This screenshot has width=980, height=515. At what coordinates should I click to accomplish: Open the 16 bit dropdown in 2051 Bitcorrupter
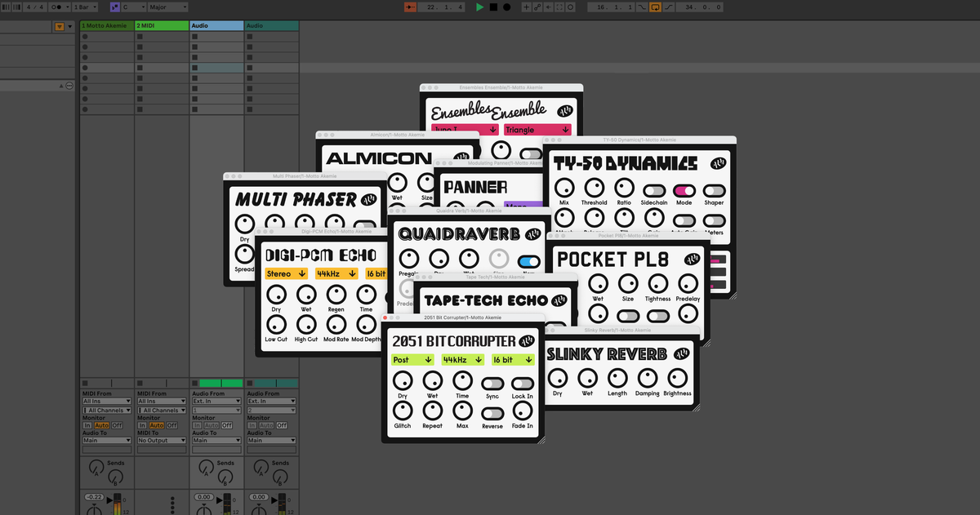tap(514, 359)
